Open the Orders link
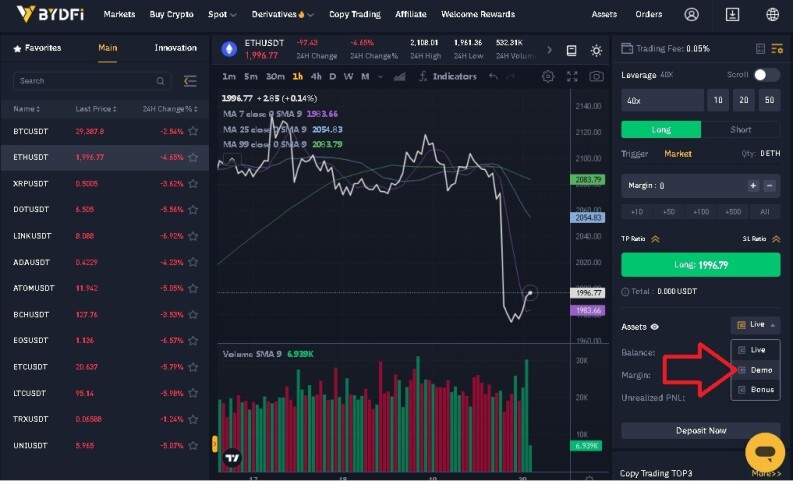Viewport: 793px width, 481px height. (648, 14)
